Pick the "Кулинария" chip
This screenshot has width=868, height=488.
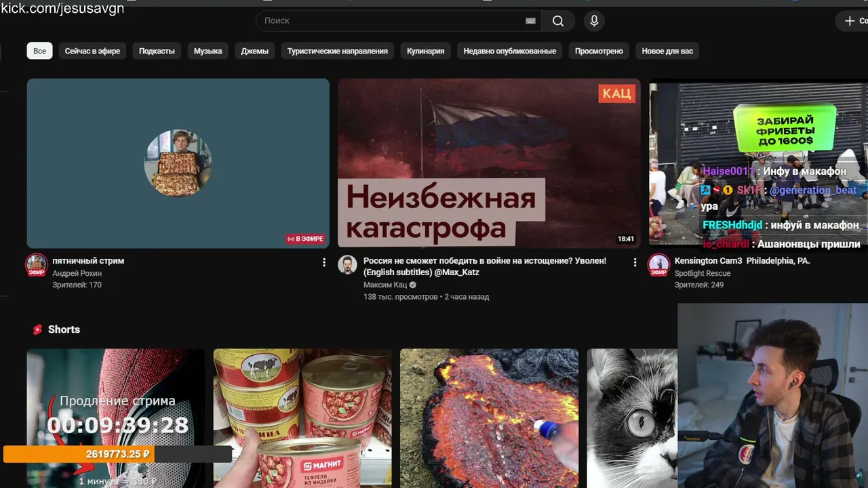(x=426, y=51)
